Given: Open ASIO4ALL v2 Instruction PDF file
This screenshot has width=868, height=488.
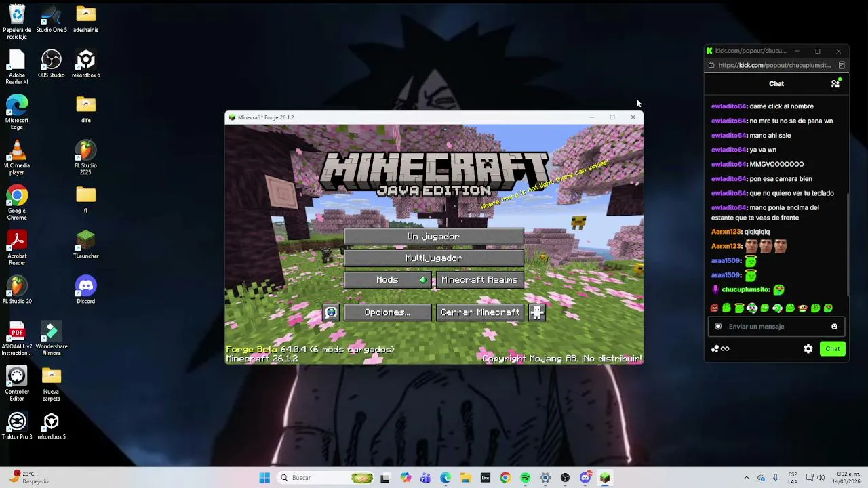Looking at the screenshot, I should [x=17, y=339].
